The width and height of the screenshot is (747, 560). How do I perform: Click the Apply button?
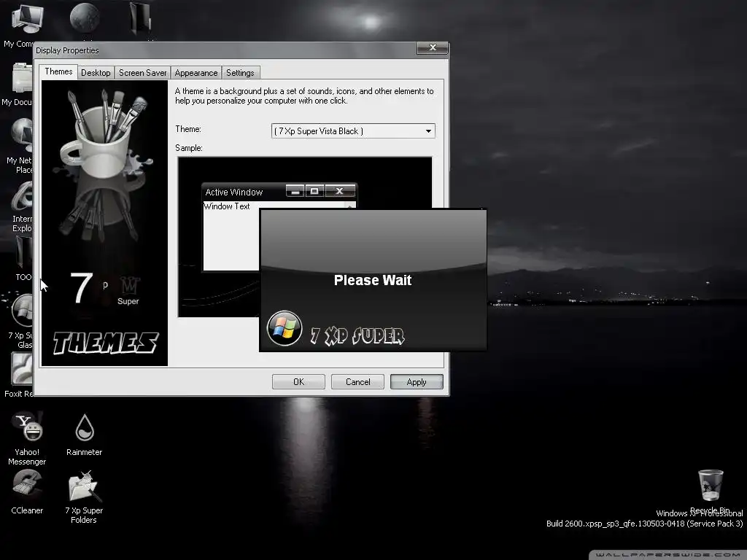pyautogui.click(x=417, y=382)
